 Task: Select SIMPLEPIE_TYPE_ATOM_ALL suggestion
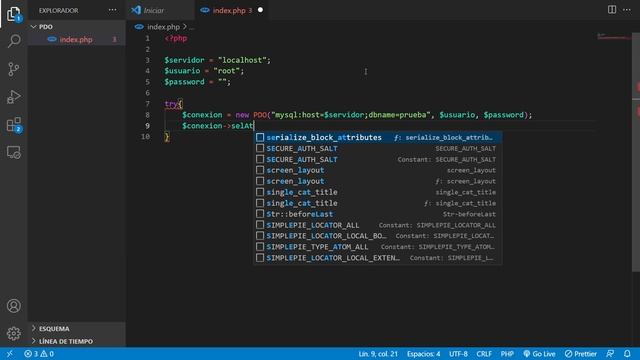(x=378, y=247)
